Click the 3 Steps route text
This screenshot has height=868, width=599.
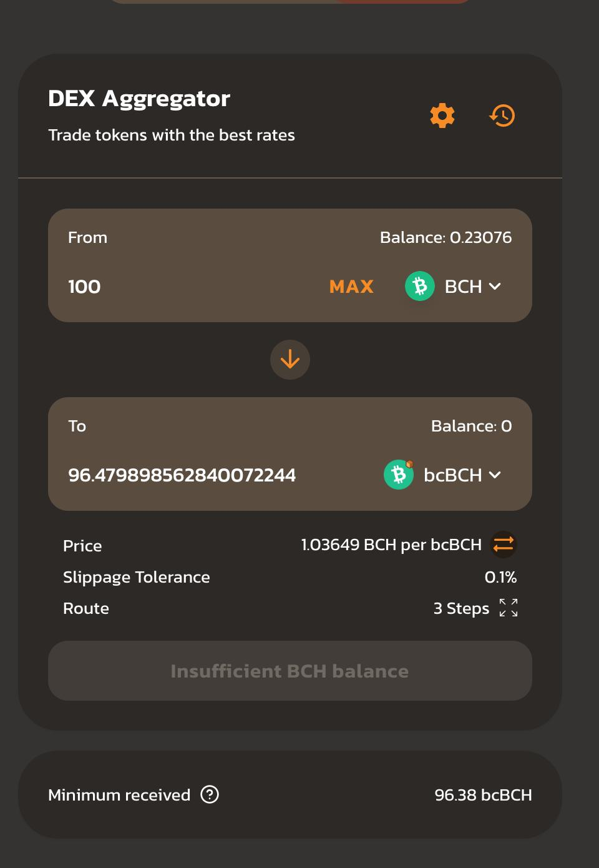click(461, 608)
